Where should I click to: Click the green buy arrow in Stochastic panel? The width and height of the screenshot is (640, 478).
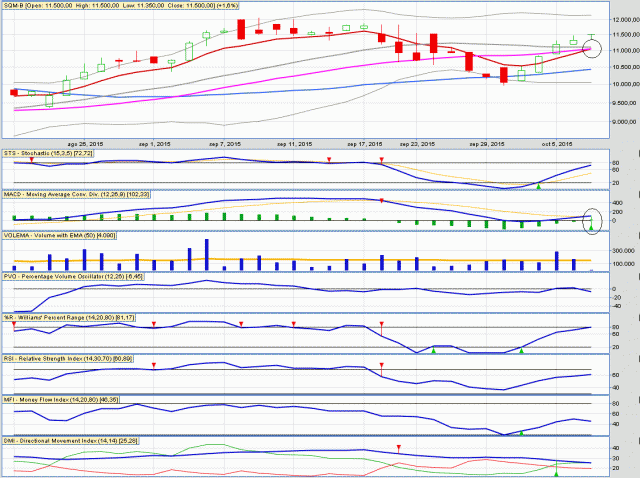click(539, 186)
